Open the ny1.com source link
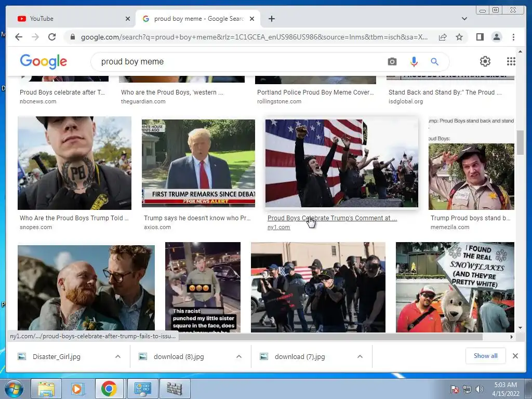This screenshot has height=399, width=532. click(x=278, y=228)
